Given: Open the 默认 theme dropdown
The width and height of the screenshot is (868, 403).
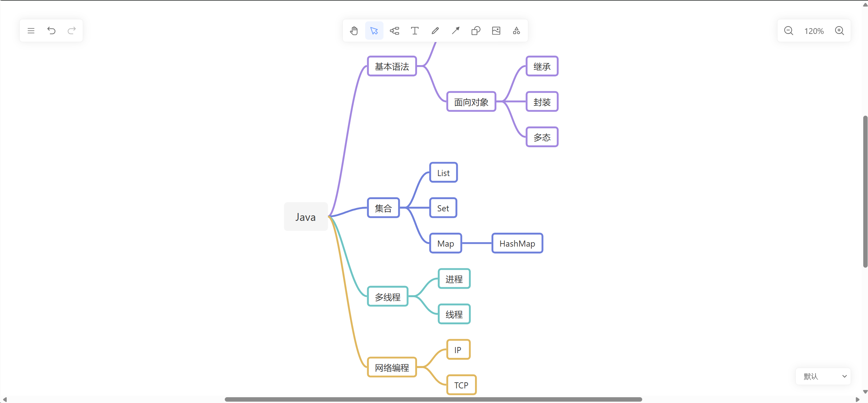Looking at the screenshot, I should pyautogui.click(x=824, y=376).
